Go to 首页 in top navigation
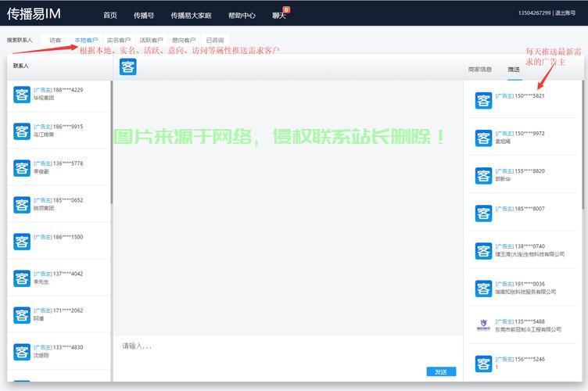The width and height of the screenshot is (588, 391). pos(110,16)
